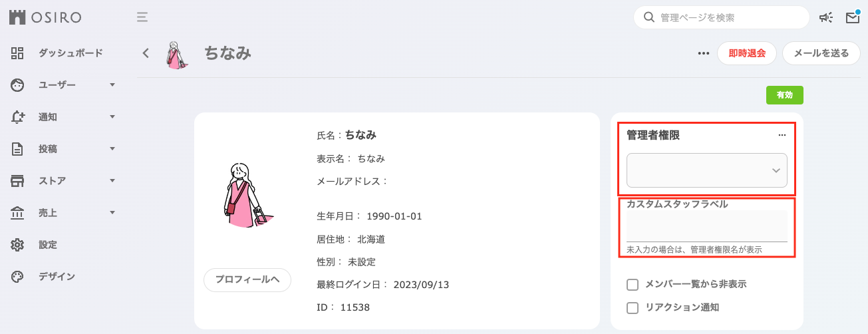
Task: Focus the カスタムスタッフラベル input field
Action: (x=707, y=226)
